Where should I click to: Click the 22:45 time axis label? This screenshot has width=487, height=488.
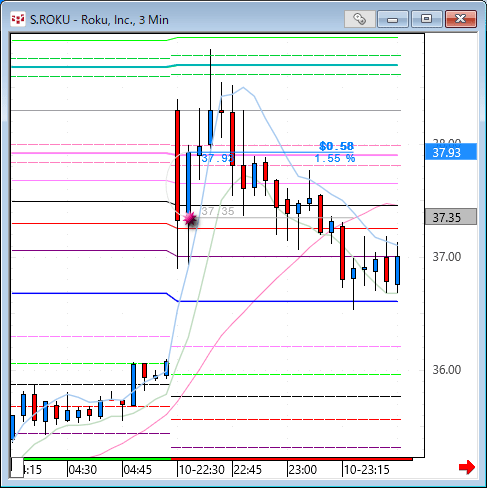point(248,470)
